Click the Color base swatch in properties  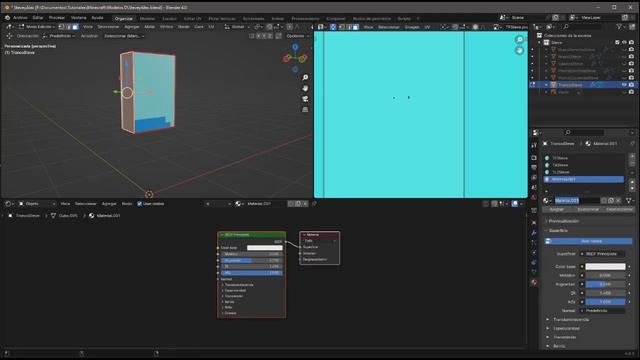click(x=605, y=267)
